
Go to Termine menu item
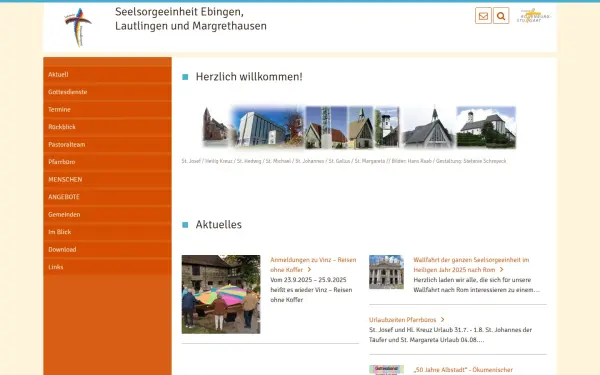click(108, 109)
